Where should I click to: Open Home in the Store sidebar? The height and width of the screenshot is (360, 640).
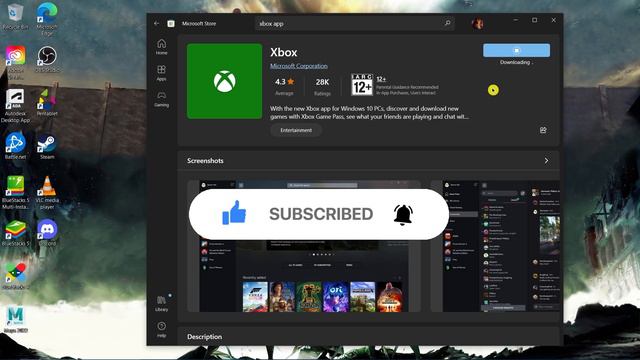(x=162, y=47)
